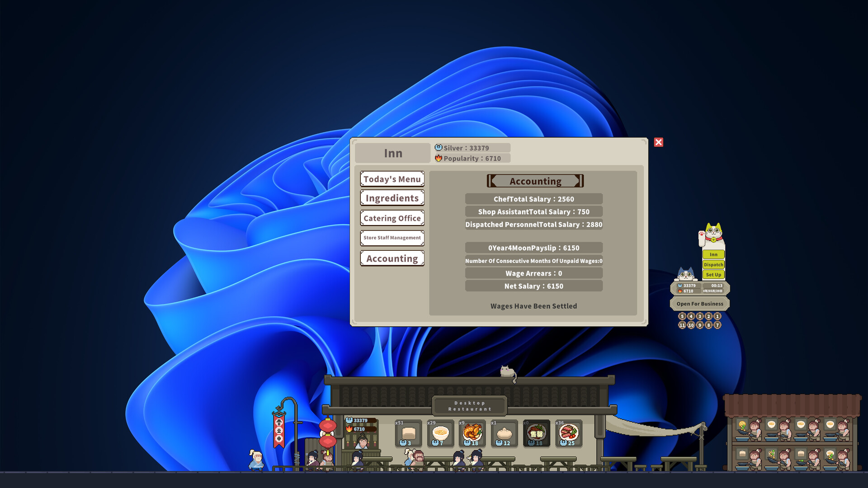Select the noodle bowl dish icon
The width and height of the screenshot is (868, 488).
point(440,433)
